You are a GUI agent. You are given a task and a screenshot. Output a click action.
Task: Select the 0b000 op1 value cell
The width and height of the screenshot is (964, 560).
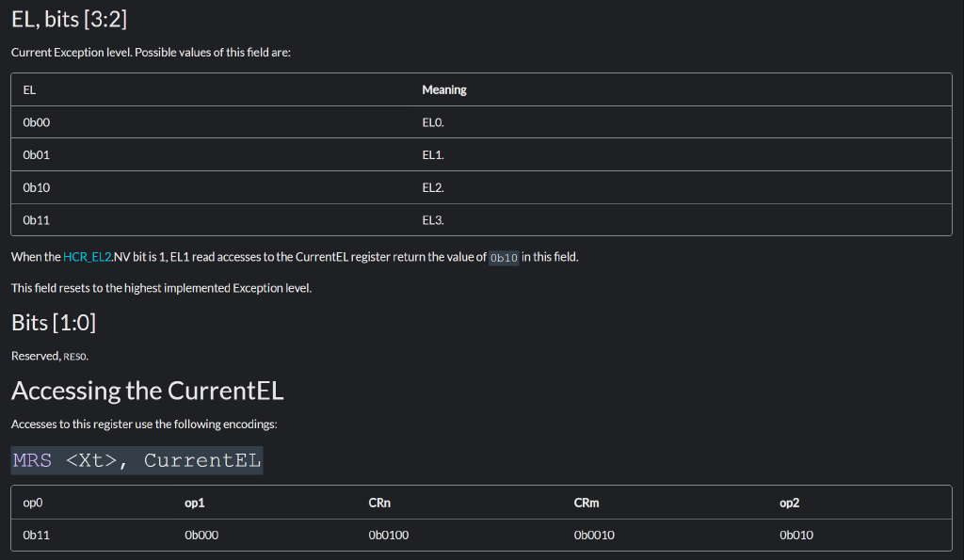coord(202,535)
